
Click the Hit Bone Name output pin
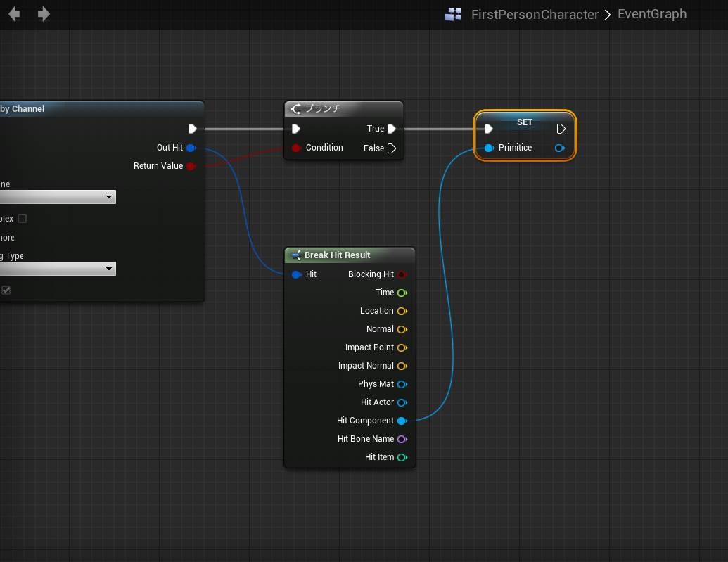[x=402, y=439]
